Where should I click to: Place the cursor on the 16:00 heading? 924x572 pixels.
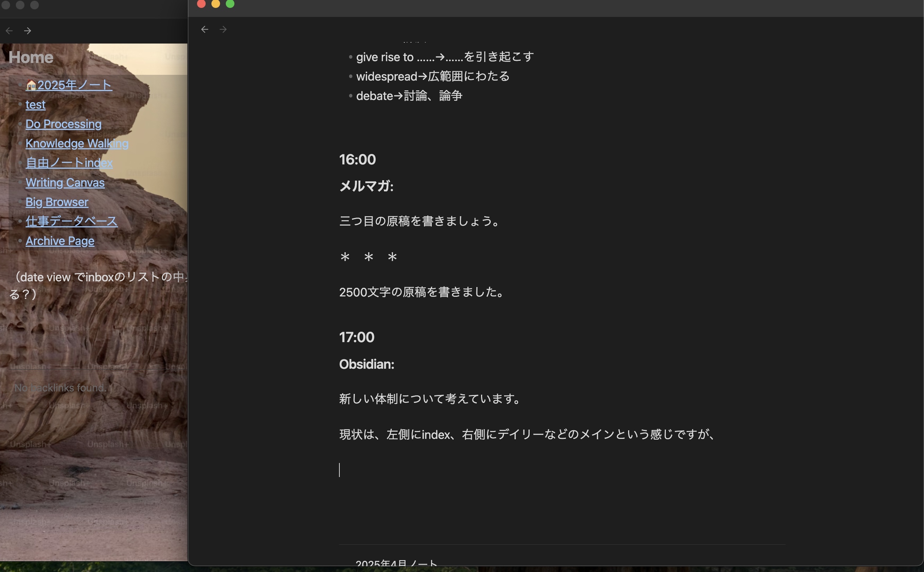pos(357,159)
